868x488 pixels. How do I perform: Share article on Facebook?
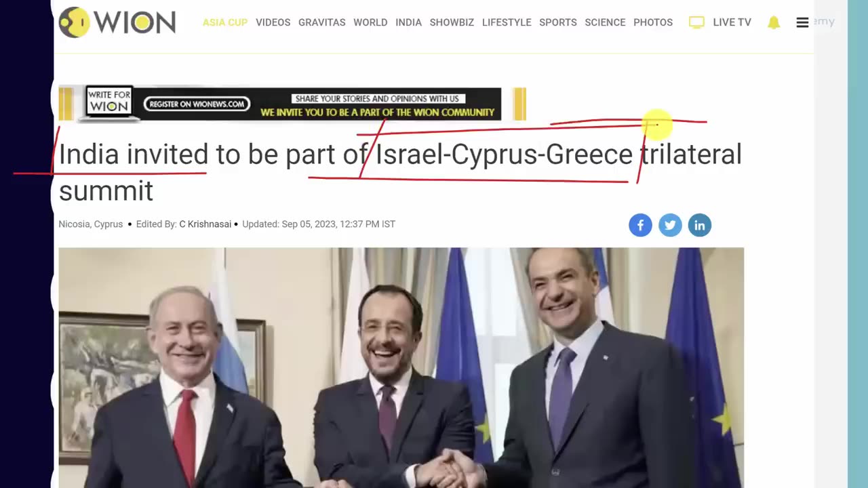(640, 225)
